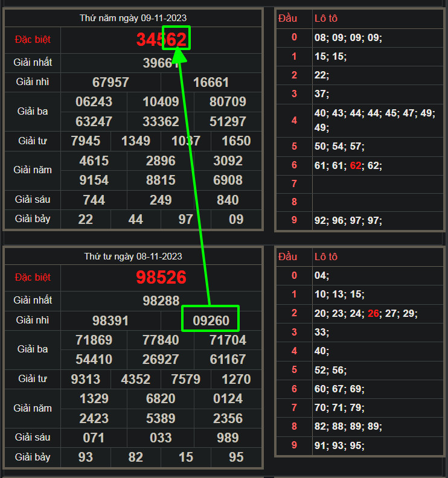The height and width of the screenshot is (478, 448).
Task: Select the Giải nhì number 67957
Action: point(110,82)
